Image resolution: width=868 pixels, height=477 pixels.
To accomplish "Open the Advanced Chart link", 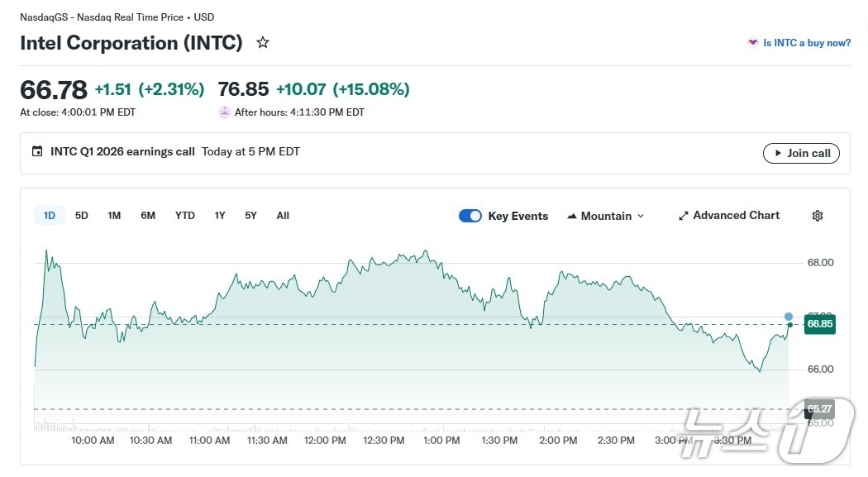I will coord(736,216).
